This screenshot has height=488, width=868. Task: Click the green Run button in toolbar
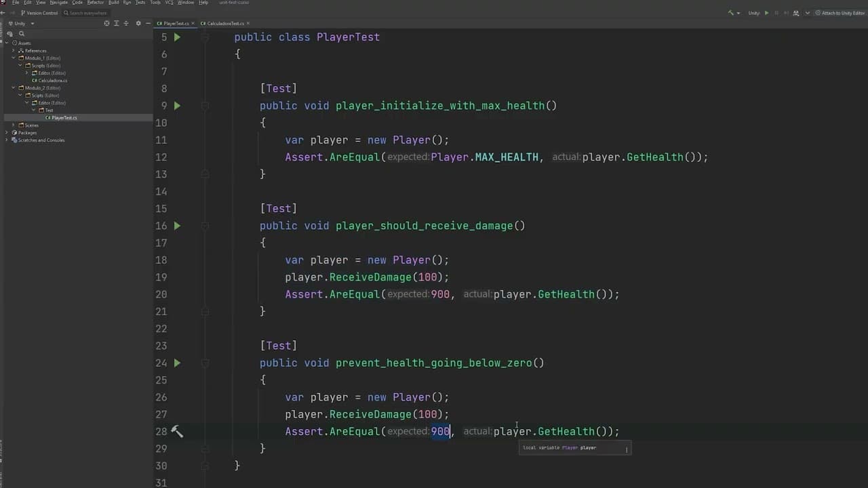coord(767,13)
